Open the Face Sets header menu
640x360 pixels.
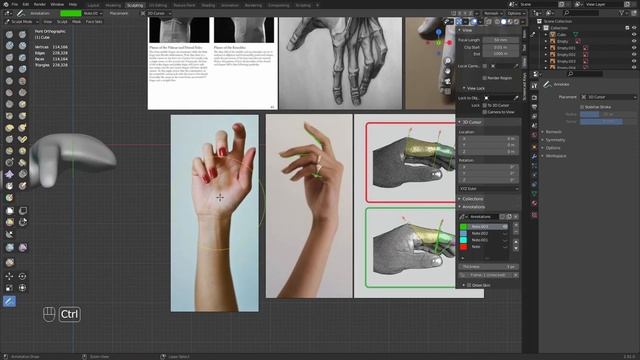point(94,22)
